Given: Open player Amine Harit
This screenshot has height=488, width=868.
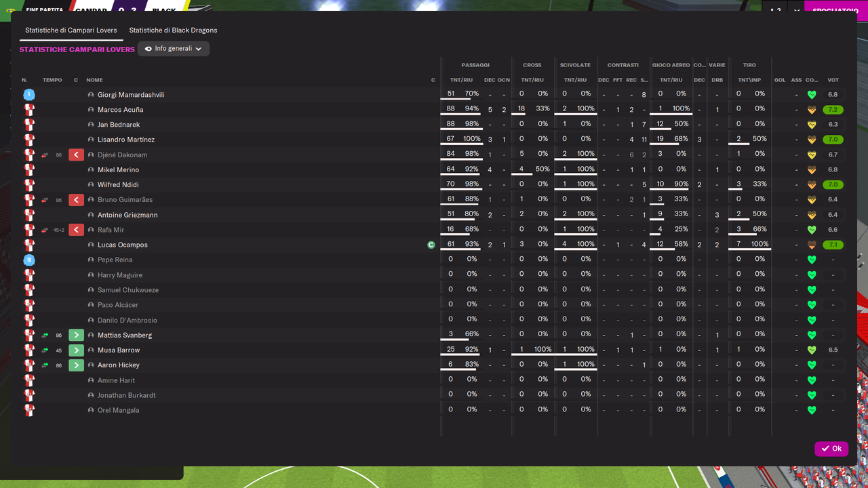Looking at the screenshot, I should [x=117, y=380].
